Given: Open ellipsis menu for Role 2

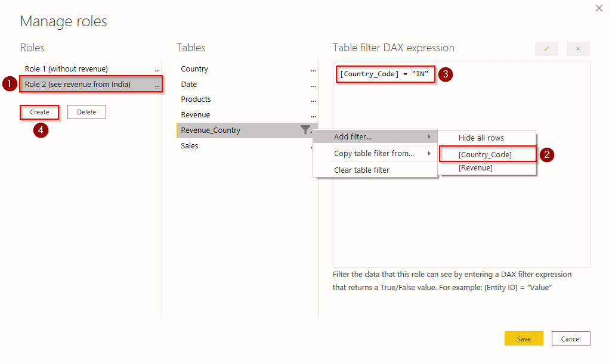Looking at the screenshot, I should [157, 85].
